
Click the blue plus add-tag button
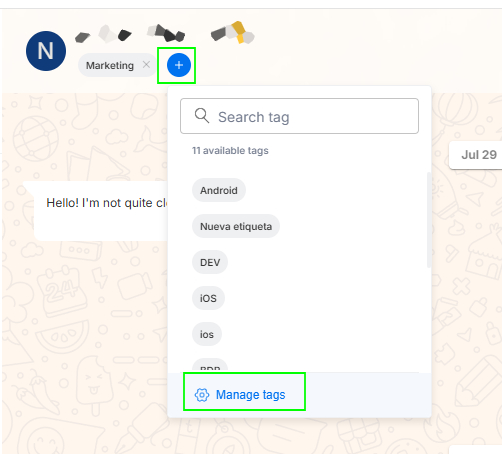pyautogui.click(x=179, y=65)
